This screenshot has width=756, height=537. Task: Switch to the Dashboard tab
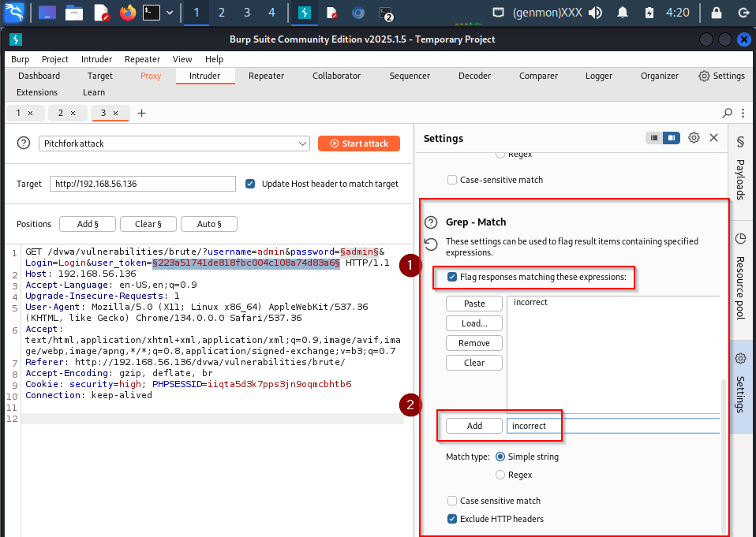coord(39,76)
